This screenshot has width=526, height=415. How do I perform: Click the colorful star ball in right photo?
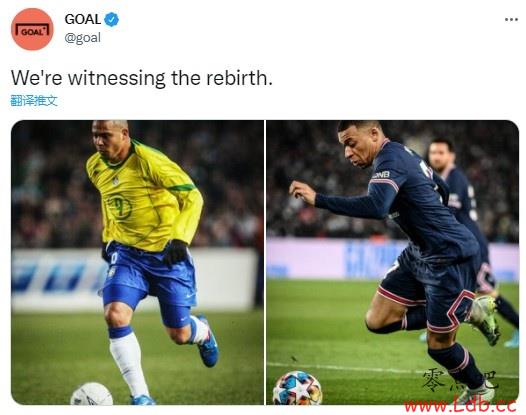(297, 388)
